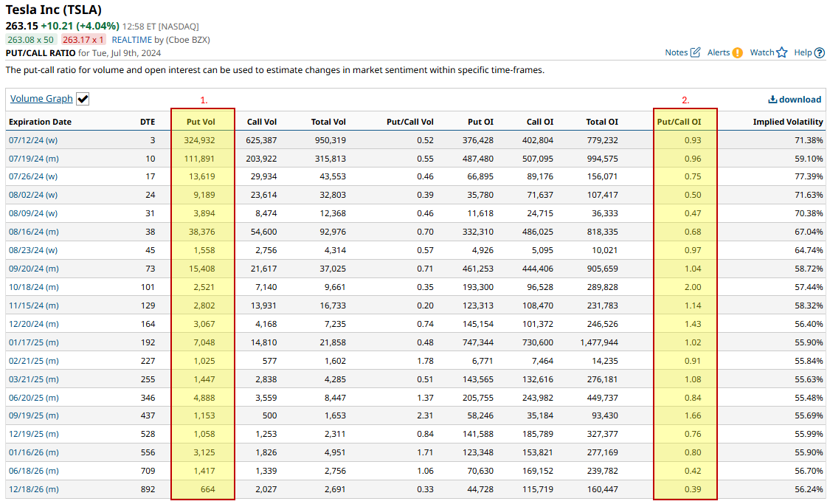
Task: Click the Help link
Action: [x=803, y=52]
